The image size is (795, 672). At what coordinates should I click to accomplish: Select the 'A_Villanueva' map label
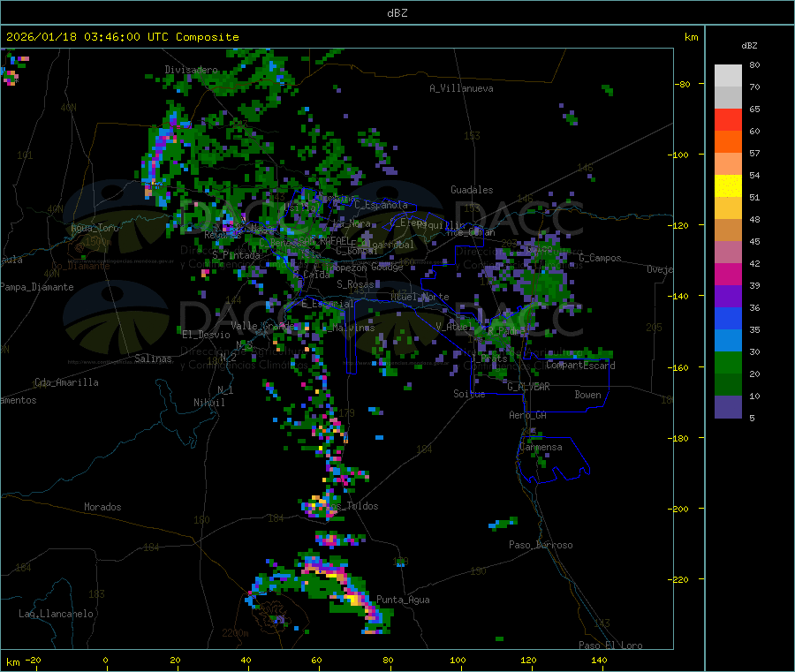coord(461,88)
